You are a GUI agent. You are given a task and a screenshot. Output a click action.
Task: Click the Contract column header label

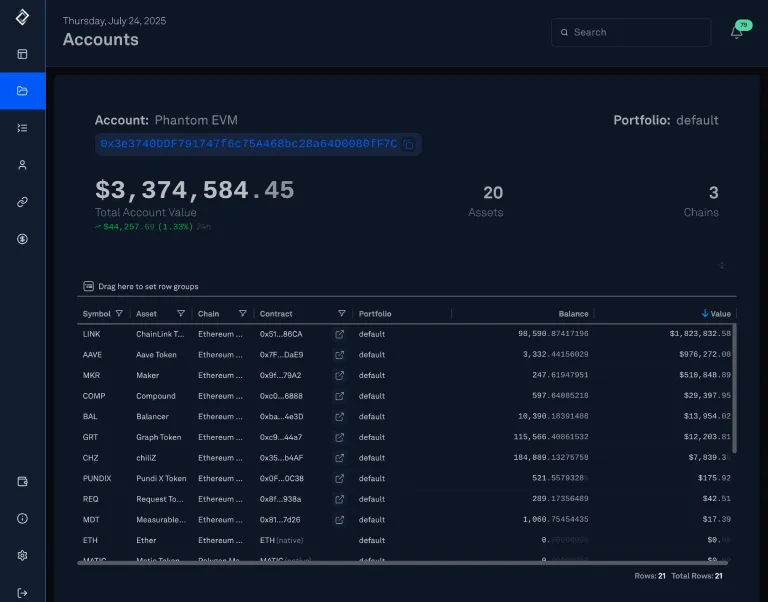coord(276,313)
